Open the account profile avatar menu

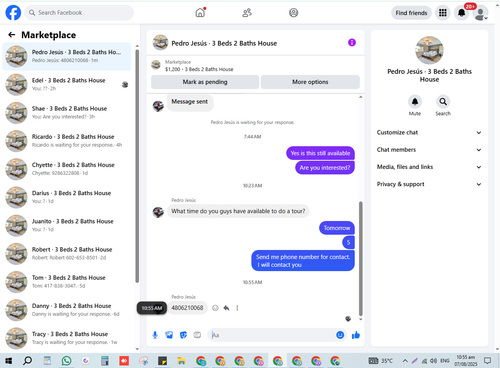click(481, 13)
